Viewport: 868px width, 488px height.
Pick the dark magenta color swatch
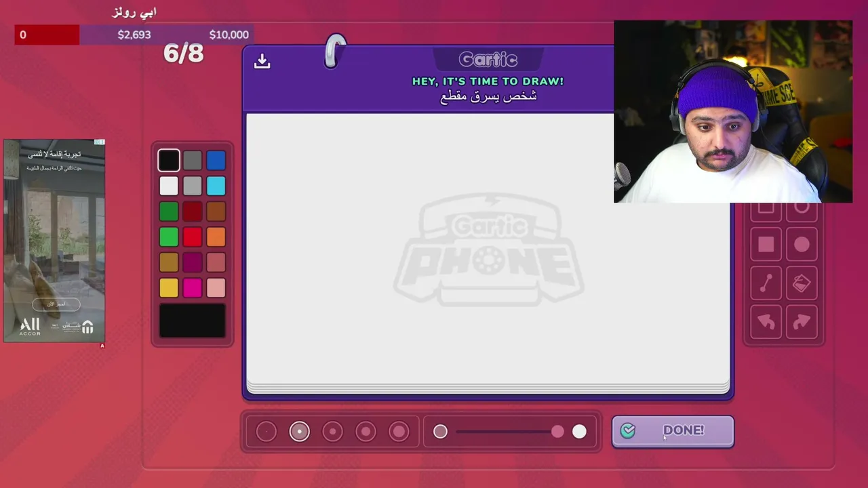[x=193, y=263]
